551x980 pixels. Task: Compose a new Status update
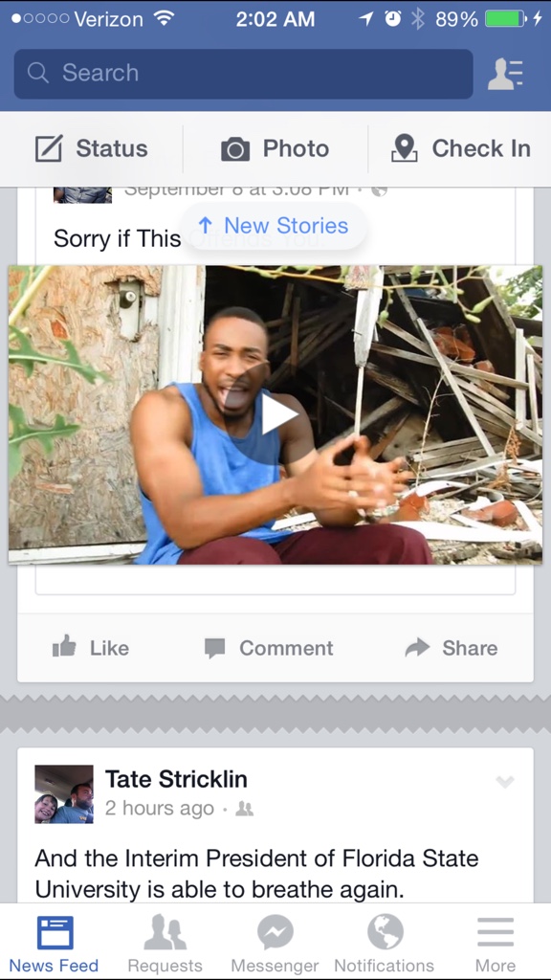pyautogui.click(x=91, y=148)
